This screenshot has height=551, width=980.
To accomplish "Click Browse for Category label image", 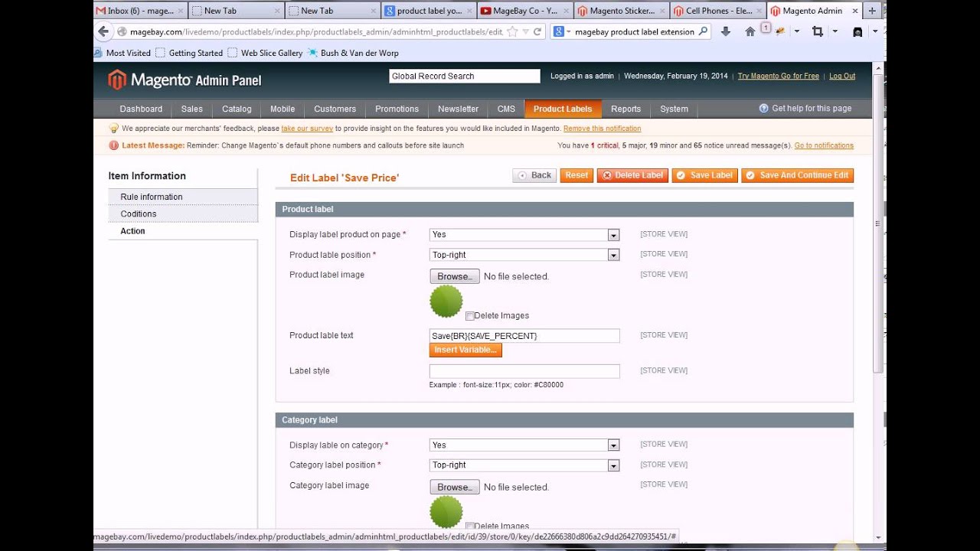I will (x=455, y=487).
